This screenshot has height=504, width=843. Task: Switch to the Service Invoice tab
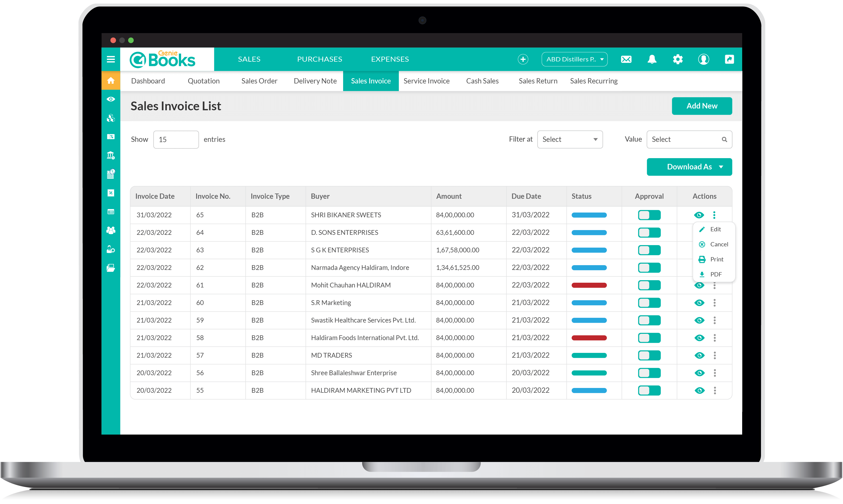[x=426, y=81]
